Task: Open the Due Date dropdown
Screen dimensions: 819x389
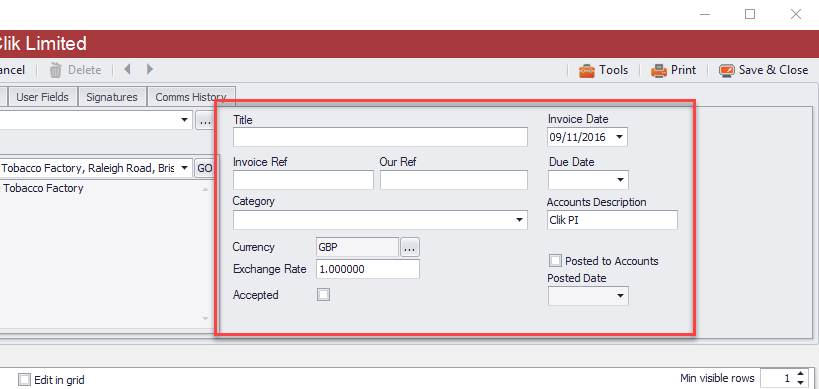Action: click(621, 180)
